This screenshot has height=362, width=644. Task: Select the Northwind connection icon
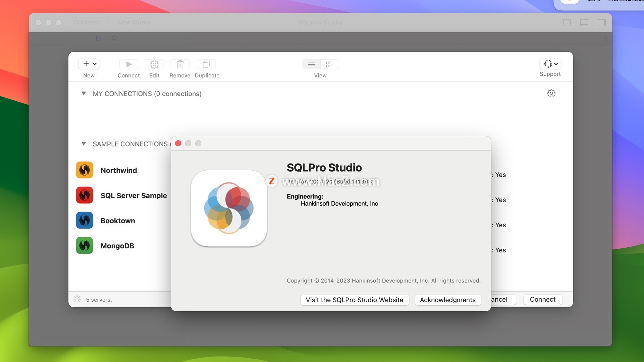[x=85, y=170]
